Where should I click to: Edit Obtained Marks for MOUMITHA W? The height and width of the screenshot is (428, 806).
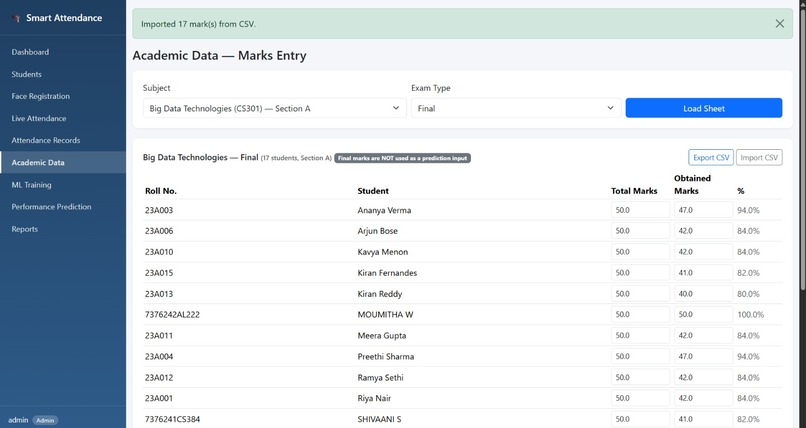click(x=703, y=314)
